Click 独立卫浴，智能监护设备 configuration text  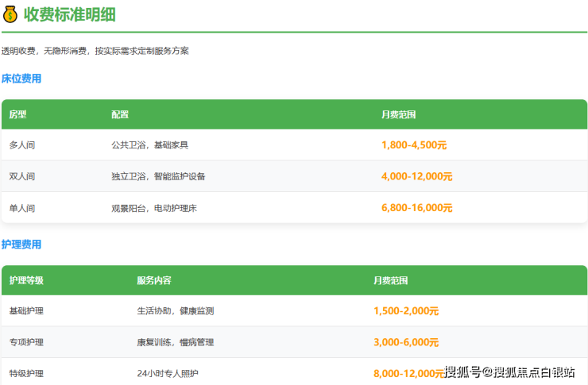coord(158,176)
